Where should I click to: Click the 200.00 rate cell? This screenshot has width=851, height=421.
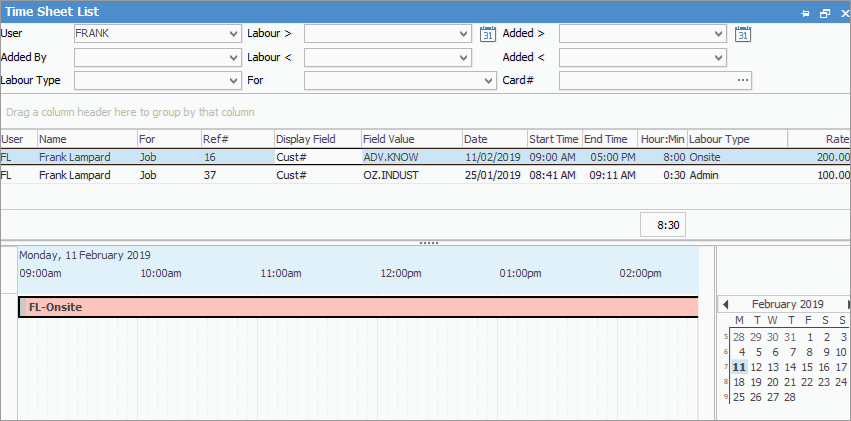(x=820, y=157)
